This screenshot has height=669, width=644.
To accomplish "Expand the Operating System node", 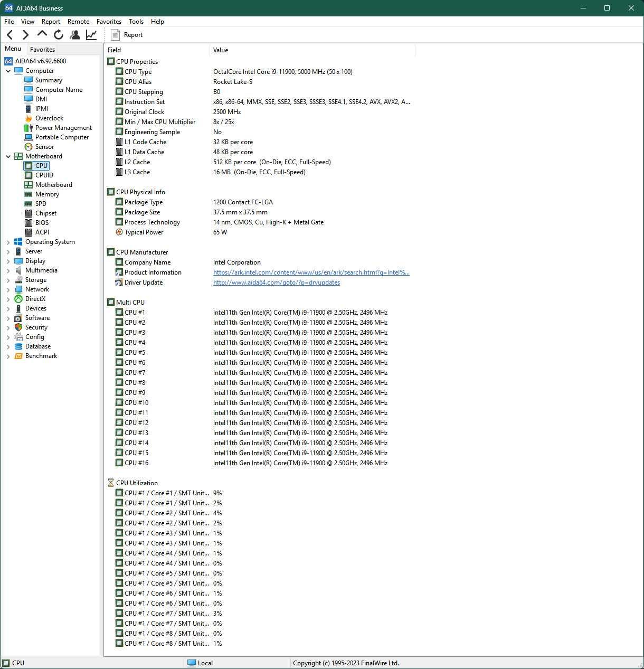I will click(x=8, y=242).
